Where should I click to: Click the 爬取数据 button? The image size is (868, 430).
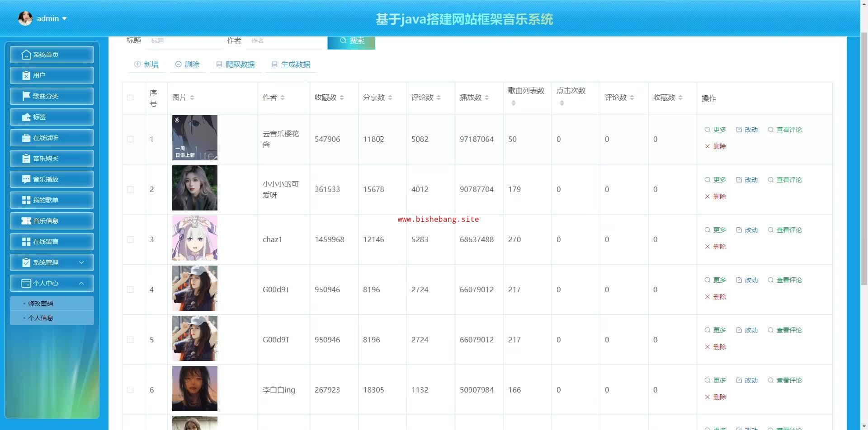click(236, 65)
